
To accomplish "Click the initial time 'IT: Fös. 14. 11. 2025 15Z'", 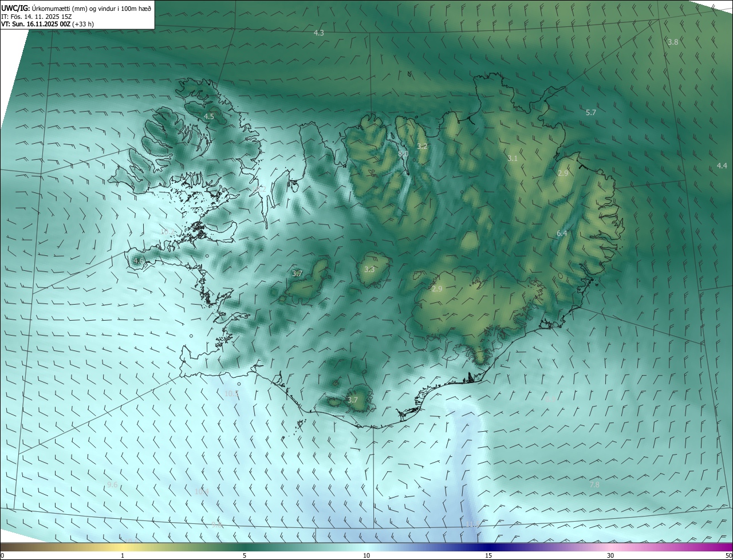I will click(x=37, y=16).
